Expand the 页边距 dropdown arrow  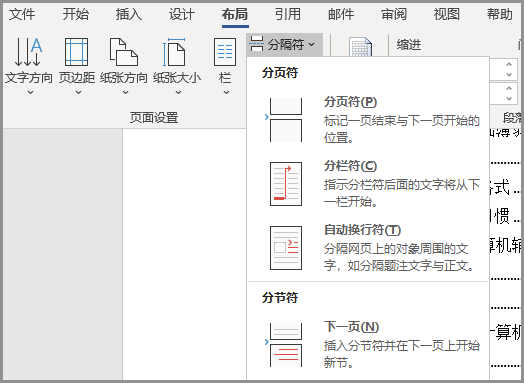pyautogui.click(x=78, y=93)
